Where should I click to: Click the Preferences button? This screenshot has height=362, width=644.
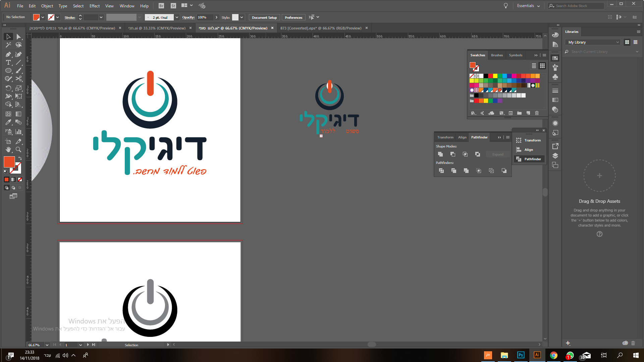293,17
